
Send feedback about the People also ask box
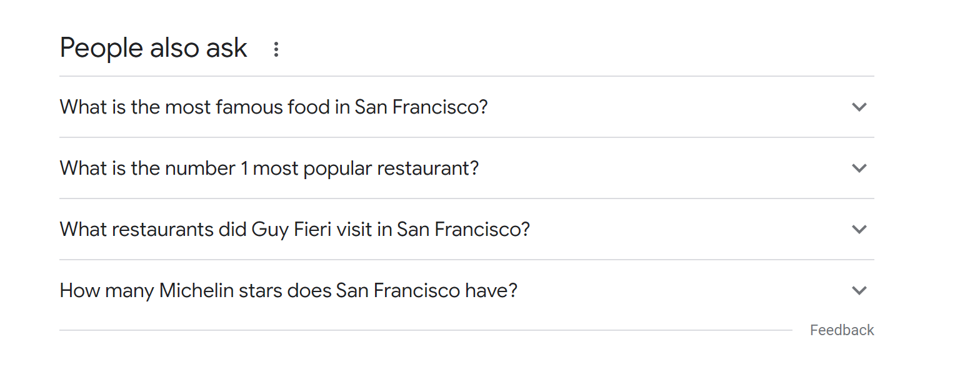point(841,330)
